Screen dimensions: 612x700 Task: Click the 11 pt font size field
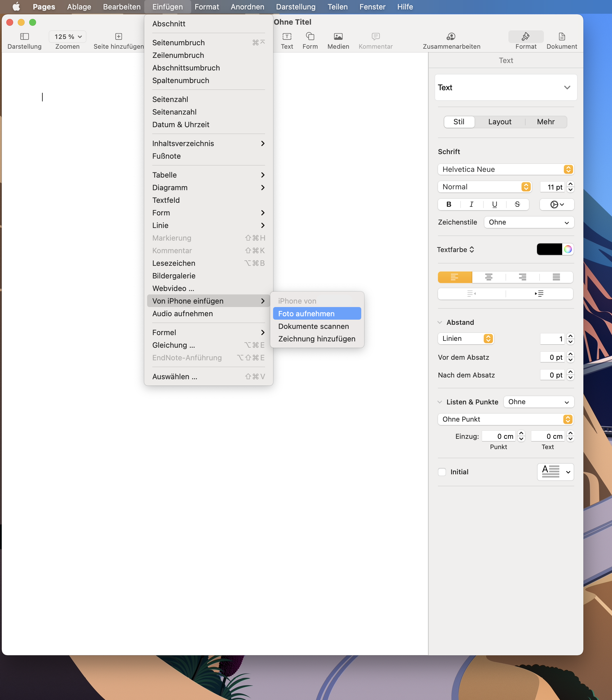click(x=552, y=187)
